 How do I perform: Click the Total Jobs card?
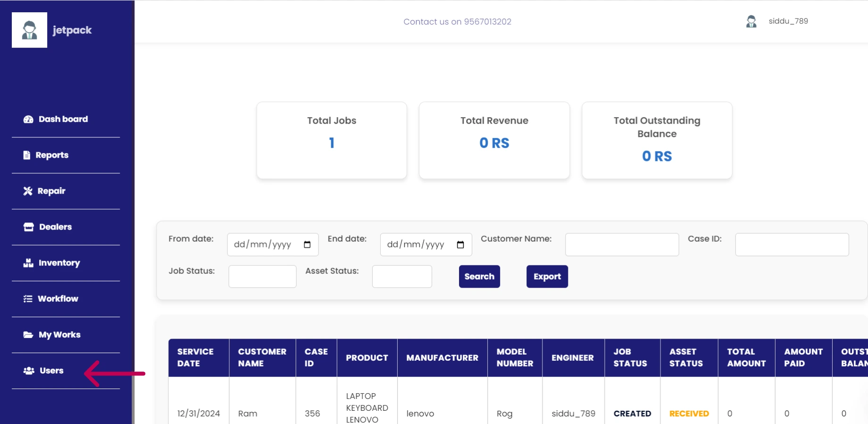[x=332, y=140]
